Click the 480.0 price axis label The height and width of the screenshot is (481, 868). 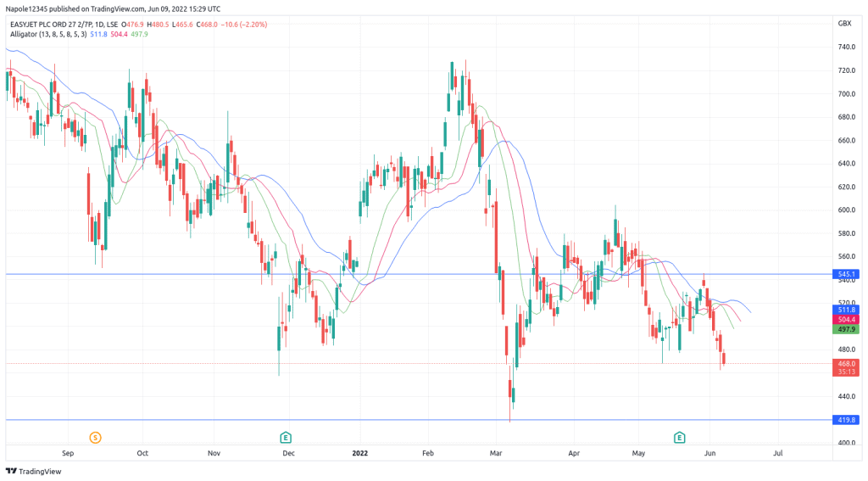click(x=847, y=350)
